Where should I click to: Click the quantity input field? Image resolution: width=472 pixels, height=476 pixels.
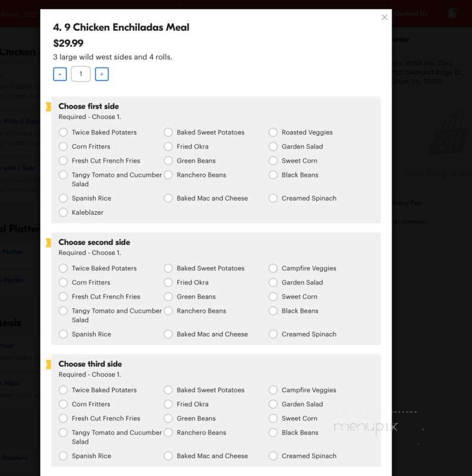tap(81, 74)
